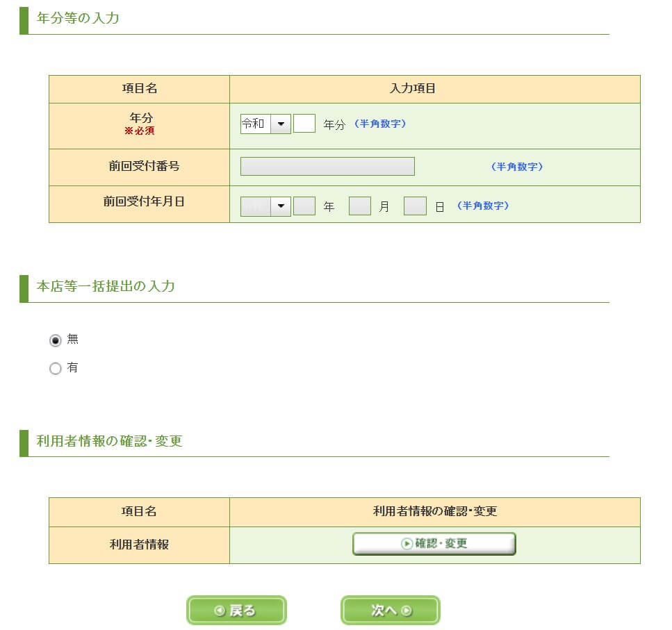The width and height of the screenshot is (672, 630).
Task: Click the 年分等の入力 section heading
Action: click(x=78, y=19)
